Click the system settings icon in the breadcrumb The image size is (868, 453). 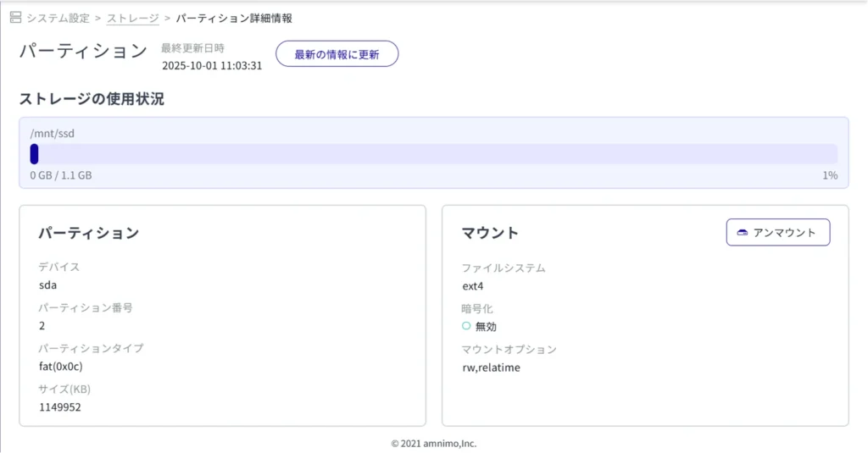(x=15, y=18)
